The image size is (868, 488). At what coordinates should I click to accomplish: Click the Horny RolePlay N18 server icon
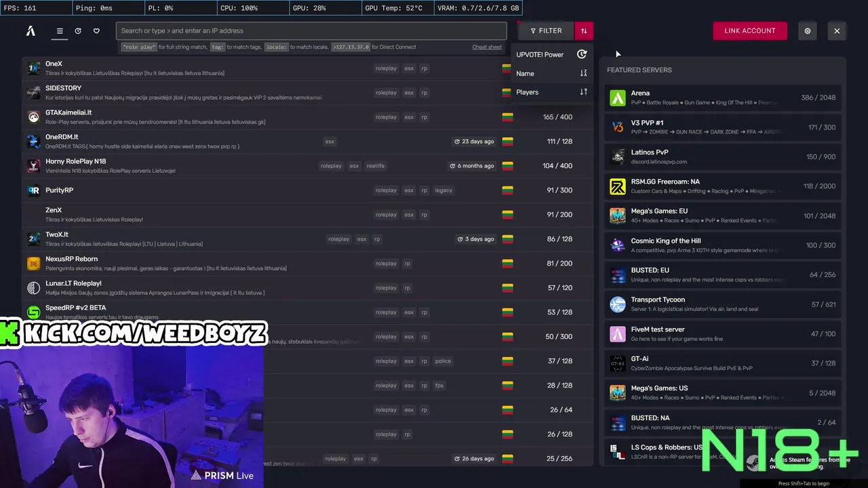[33, 165]
